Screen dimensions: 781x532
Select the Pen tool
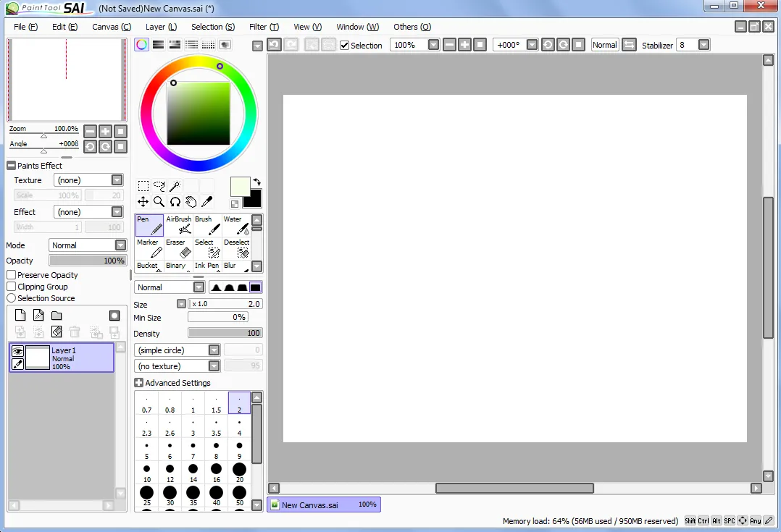(x=149, y=225)
